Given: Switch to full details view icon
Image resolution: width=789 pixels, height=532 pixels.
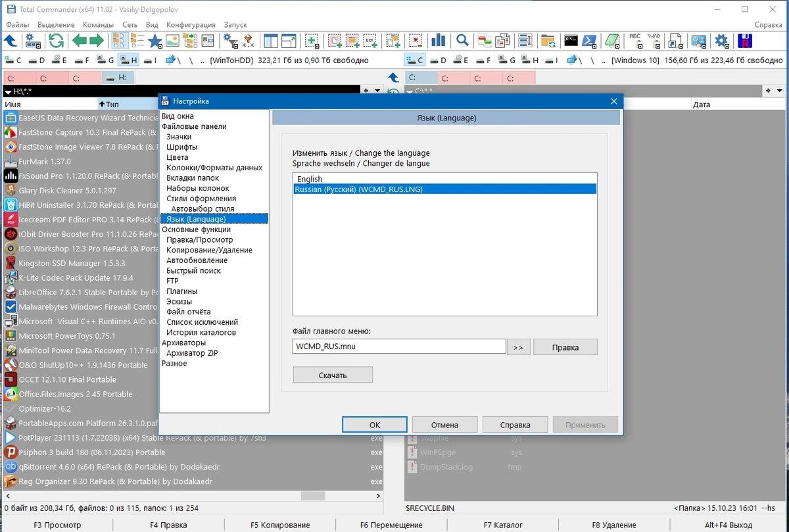Looking at the screenshot, I should pyautogui.click(x=137, y=41).
